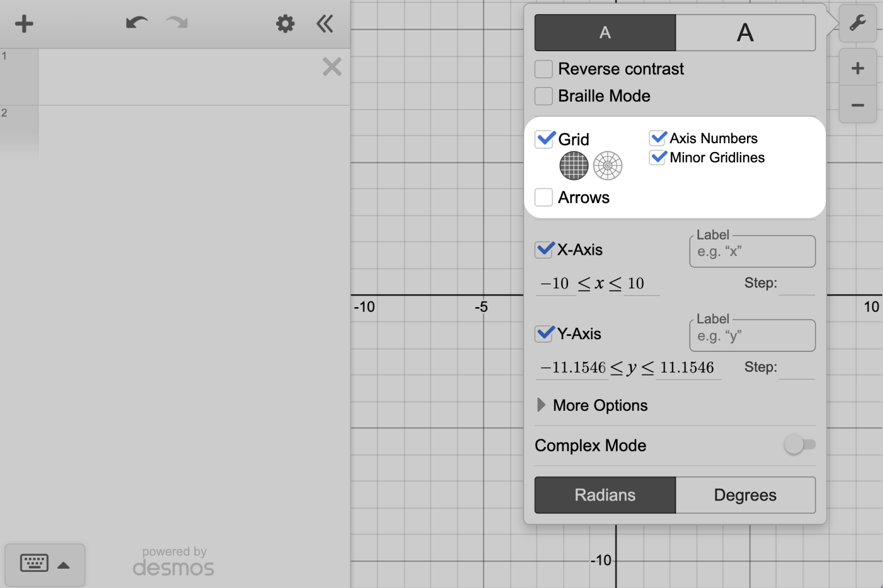Image resolution: width=883 pixels, height=588 pixels.
Task: Select polar grid type icon
Action: pos(608,166)
